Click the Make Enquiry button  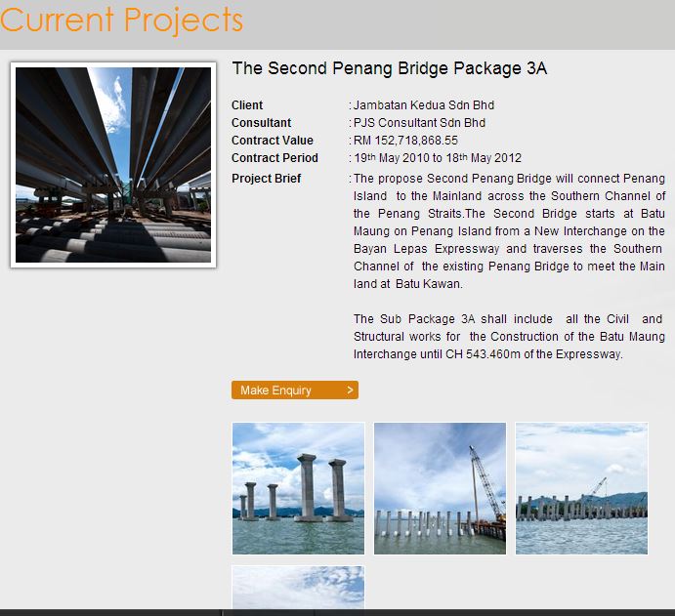pyautogui.click(x=295, y=390)
